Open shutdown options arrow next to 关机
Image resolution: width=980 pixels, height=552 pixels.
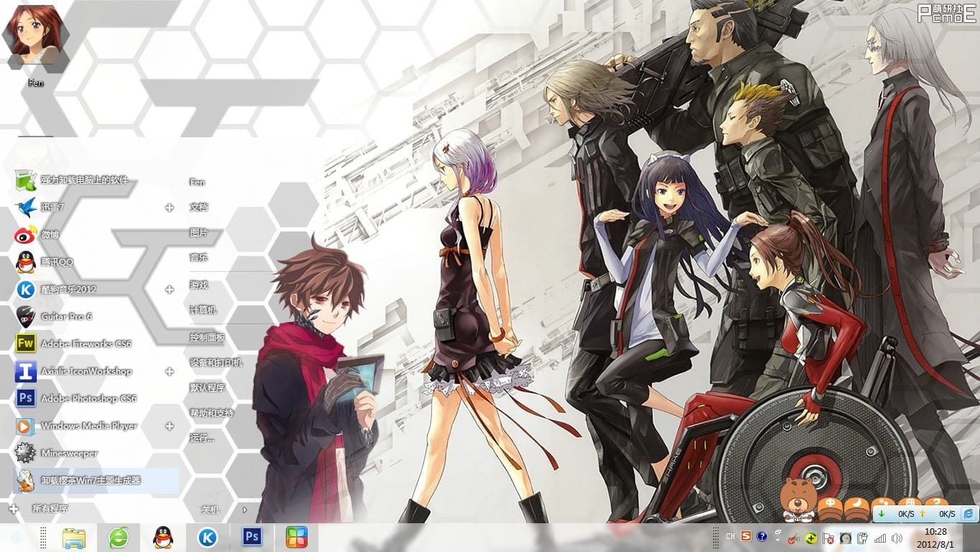click(244, 510)
